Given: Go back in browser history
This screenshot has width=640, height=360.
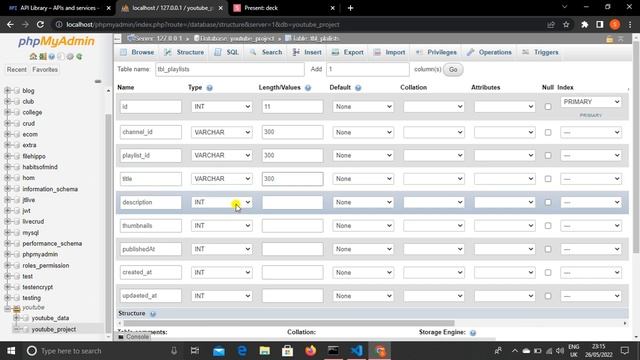Looking at the screenshot, I should point(10,24).
